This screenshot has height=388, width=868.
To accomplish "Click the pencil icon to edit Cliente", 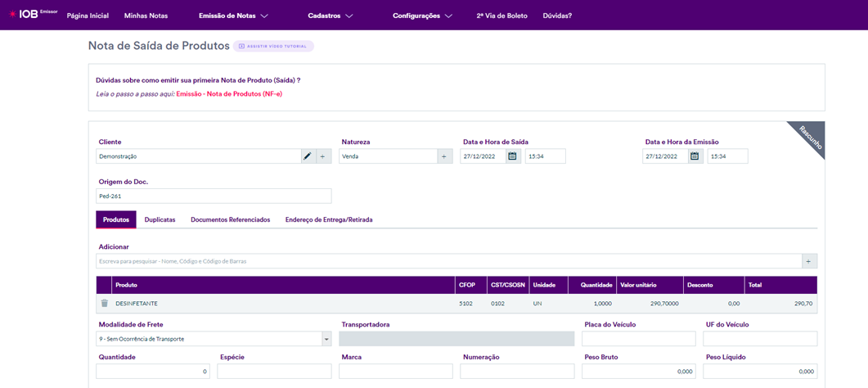I will [308, 156].
